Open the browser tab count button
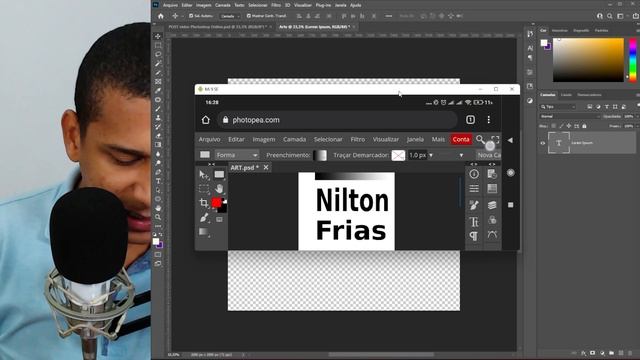 pyautogui.click(x=470, y=120)
